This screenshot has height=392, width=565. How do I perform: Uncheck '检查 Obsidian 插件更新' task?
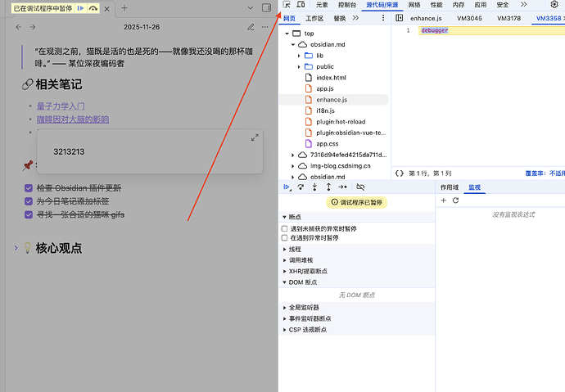tap(29, 188)
